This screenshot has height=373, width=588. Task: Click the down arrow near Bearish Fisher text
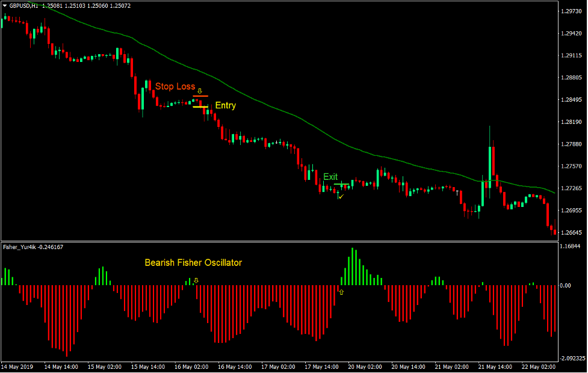196,280
